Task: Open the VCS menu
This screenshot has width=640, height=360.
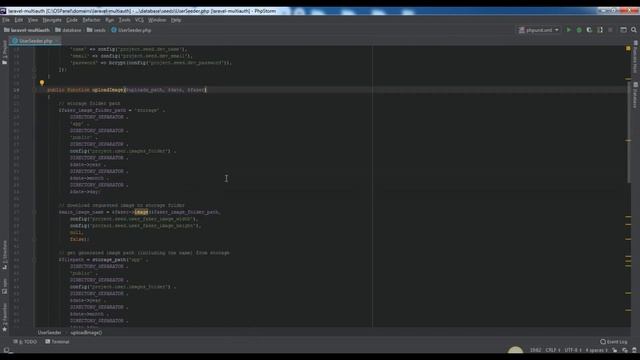Action: [139, 20]
